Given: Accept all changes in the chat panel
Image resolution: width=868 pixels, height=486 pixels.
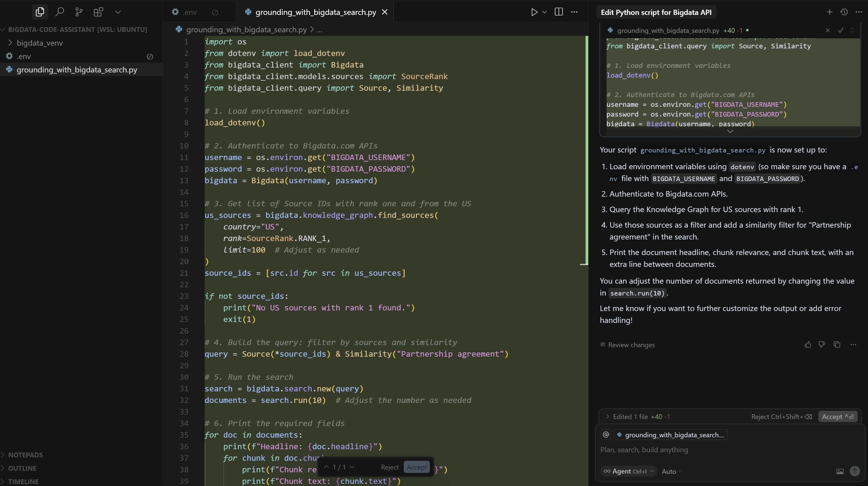Looking at the screenshot, I should (x=837, y=417).
